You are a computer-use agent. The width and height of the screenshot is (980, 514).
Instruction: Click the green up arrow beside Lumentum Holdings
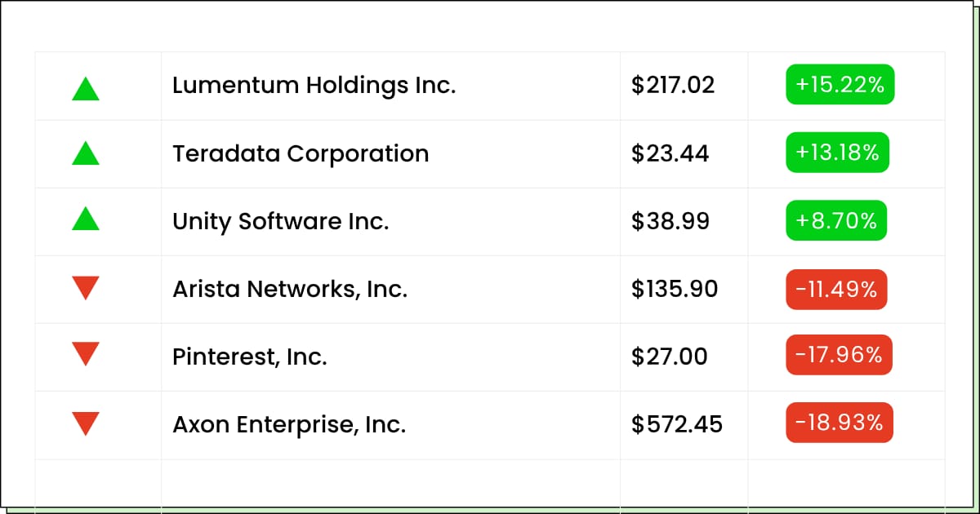pos(86,88)
